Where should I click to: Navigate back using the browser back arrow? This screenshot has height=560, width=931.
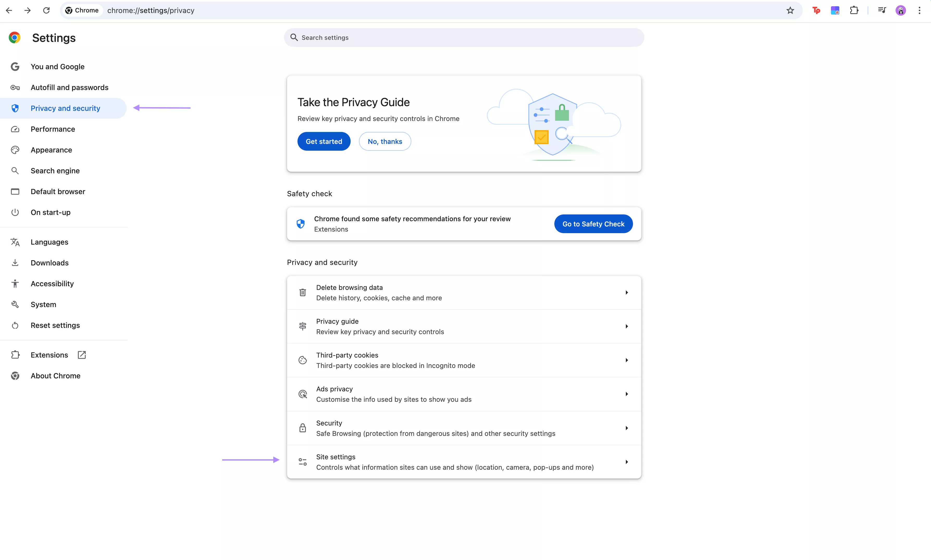pyautogui.click(x=9, y=10)
